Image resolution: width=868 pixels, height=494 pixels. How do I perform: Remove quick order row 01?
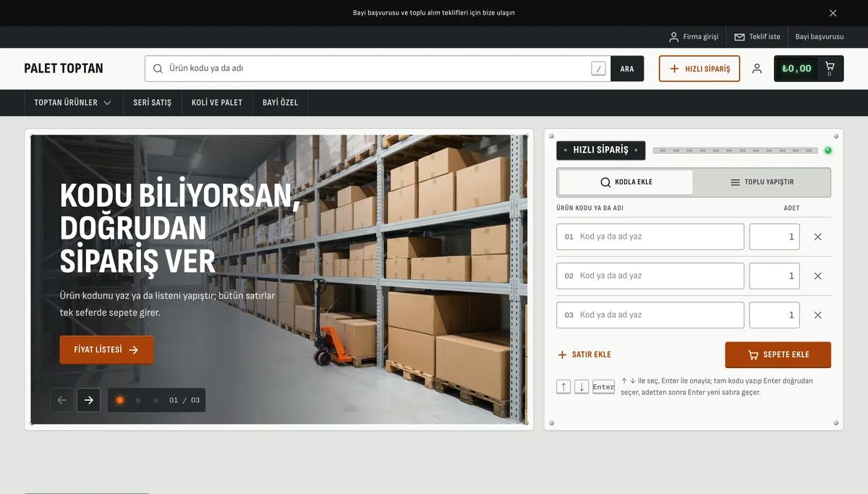pos(818,237)
